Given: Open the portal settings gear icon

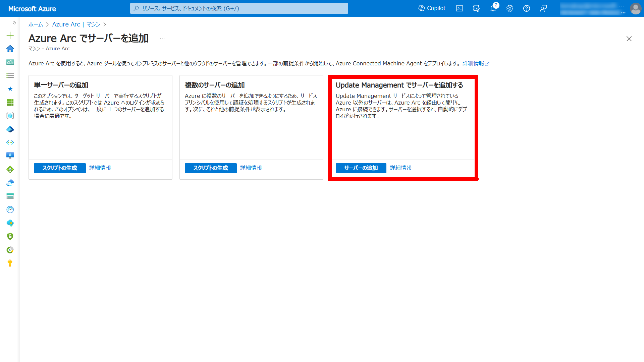Looking at the screenshot, I should 510,8.
